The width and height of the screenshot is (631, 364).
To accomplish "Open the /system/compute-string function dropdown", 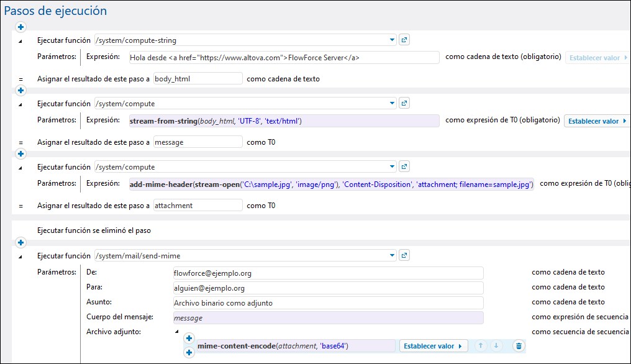I will coord(392,40).
